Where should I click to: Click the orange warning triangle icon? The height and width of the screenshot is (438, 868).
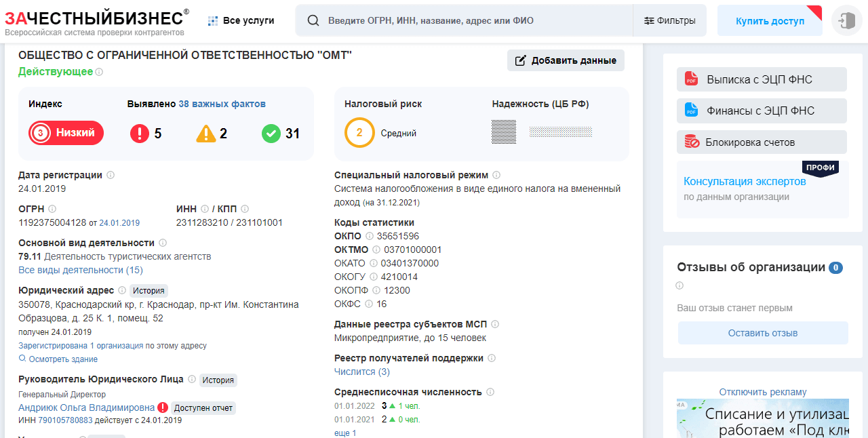(206, 134)
